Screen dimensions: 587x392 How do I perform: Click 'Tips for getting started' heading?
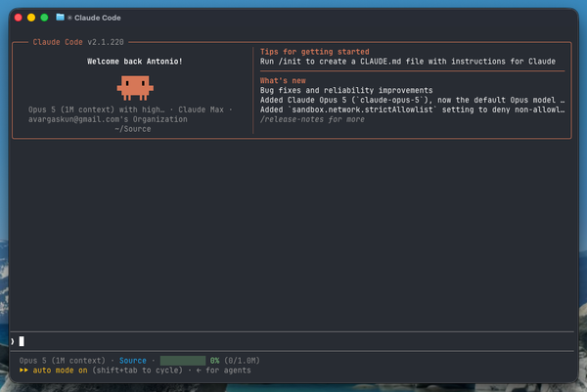(314, 52)
